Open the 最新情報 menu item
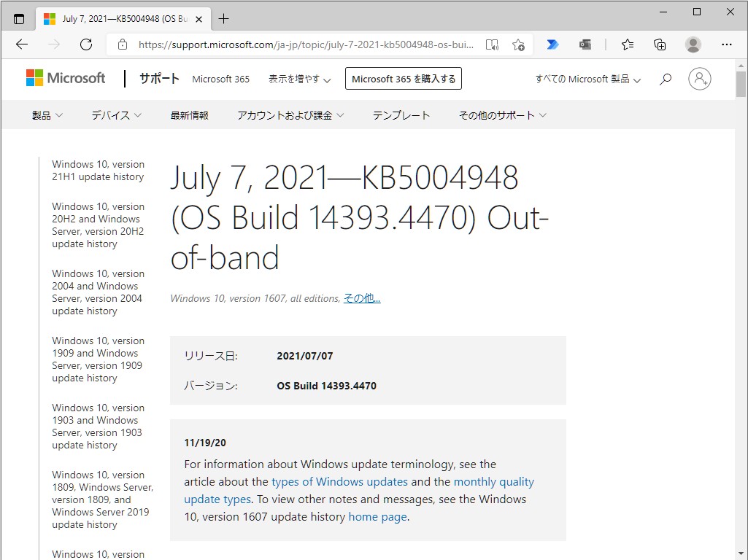The width and height of the screenshot is (748, 560). click(190, 115)
